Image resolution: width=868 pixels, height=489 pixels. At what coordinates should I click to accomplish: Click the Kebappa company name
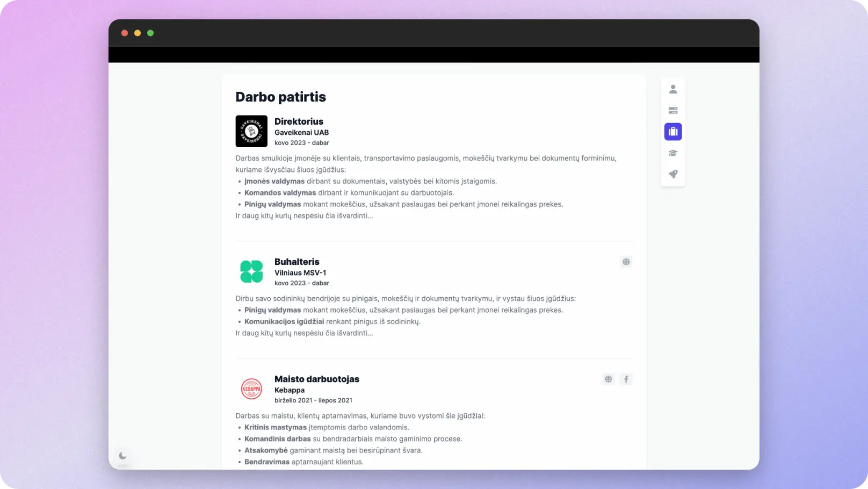pos(289,390)
